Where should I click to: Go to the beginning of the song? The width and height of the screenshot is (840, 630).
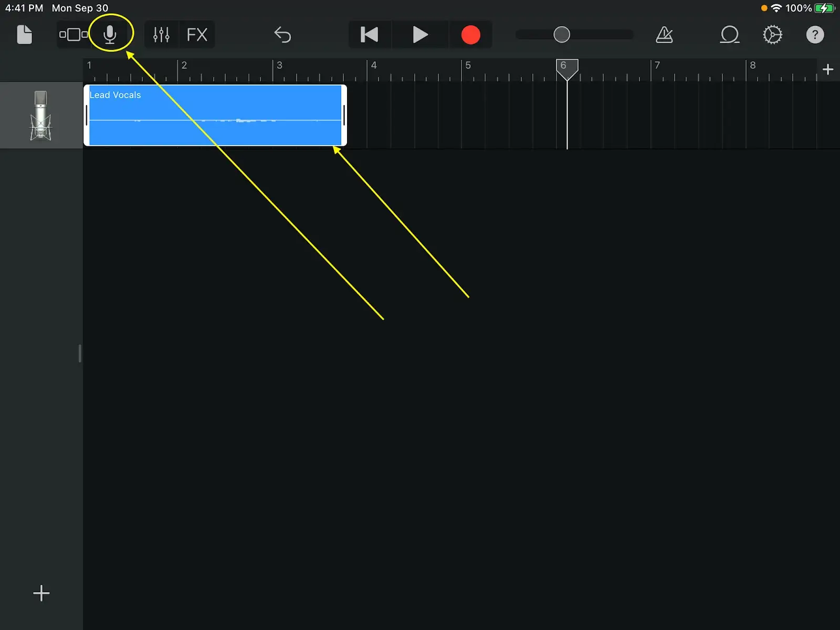pos(370,35)
